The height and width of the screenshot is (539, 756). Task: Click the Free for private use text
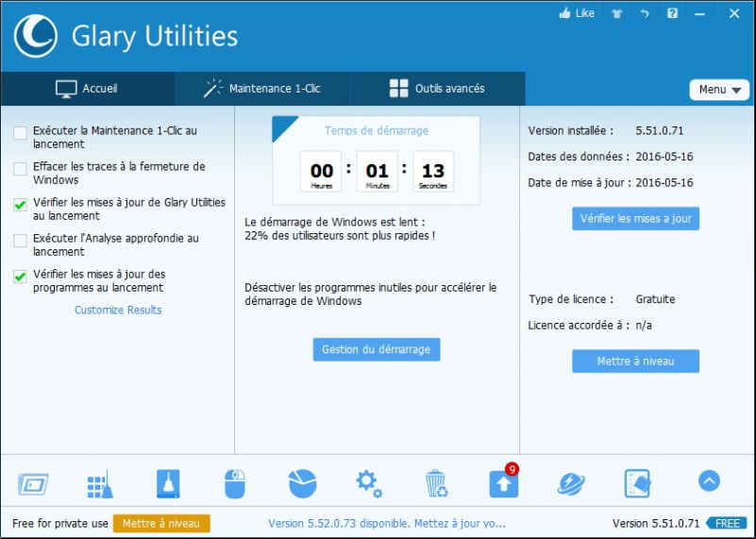tap(60, 524)
